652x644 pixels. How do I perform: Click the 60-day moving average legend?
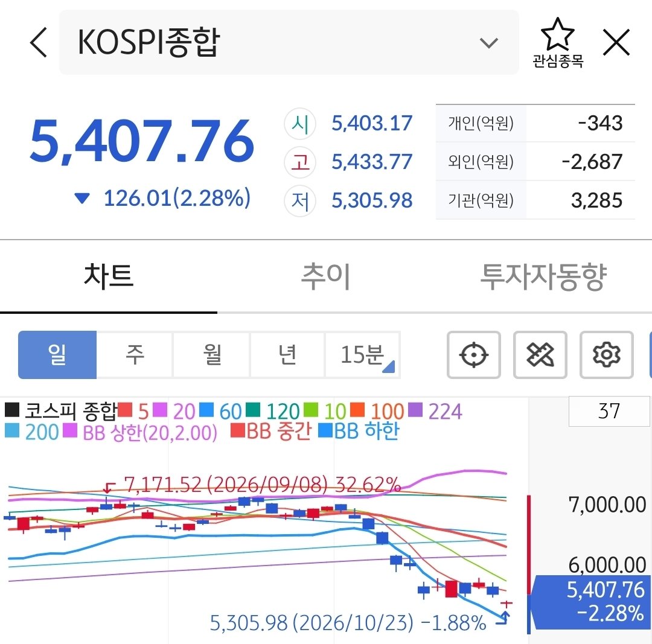point(220,411)
